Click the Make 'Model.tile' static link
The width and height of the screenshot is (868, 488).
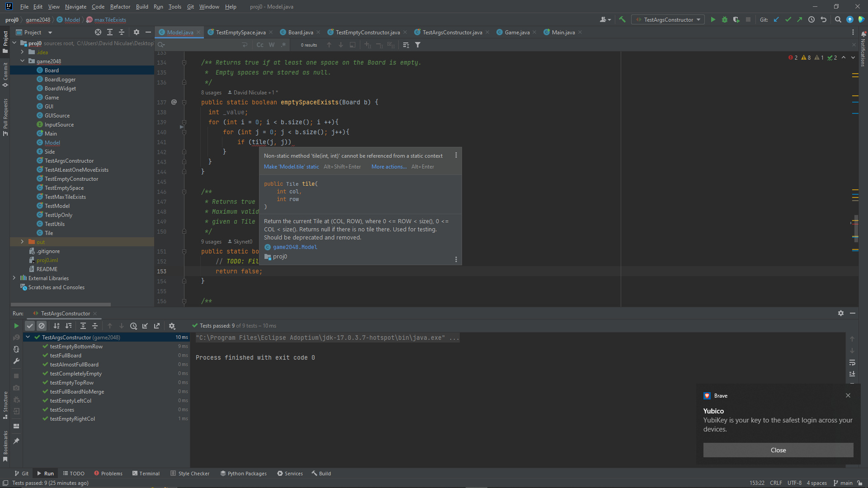(291, 167)
